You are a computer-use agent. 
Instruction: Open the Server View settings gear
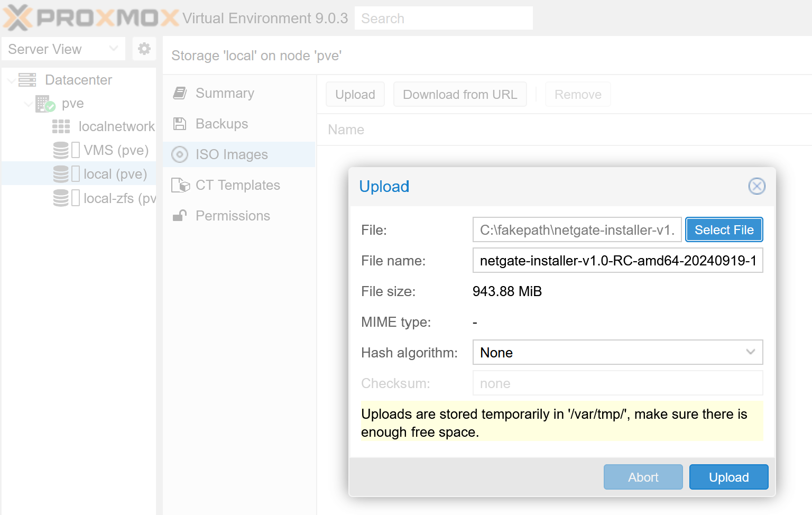click(144, 49)
